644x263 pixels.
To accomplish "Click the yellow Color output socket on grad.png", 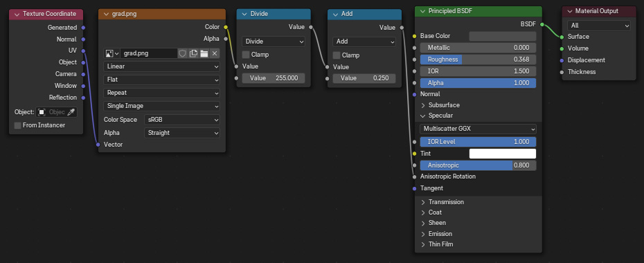I will click(x=226, y=27).
